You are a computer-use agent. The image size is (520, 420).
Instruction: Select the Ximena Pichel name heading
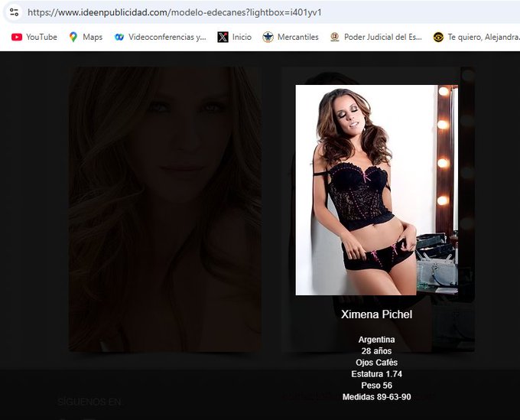coord(376,314)
